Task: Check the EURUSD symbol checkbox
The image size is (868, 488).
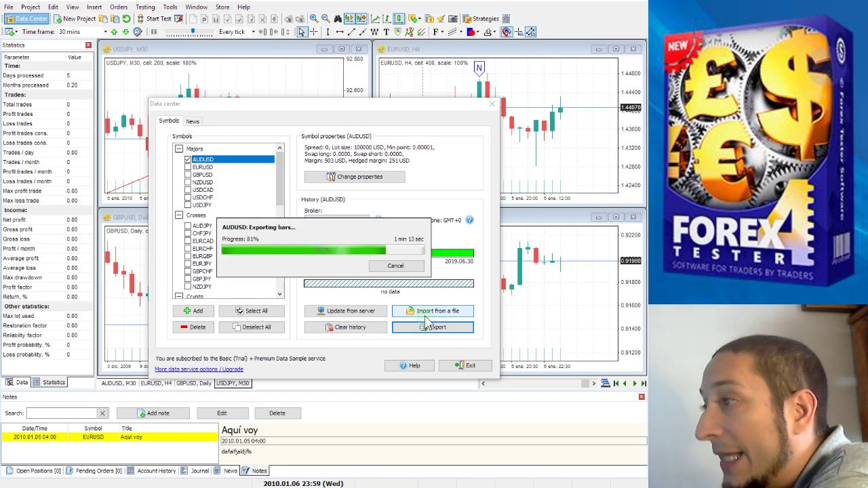Action: coord(188,167)
